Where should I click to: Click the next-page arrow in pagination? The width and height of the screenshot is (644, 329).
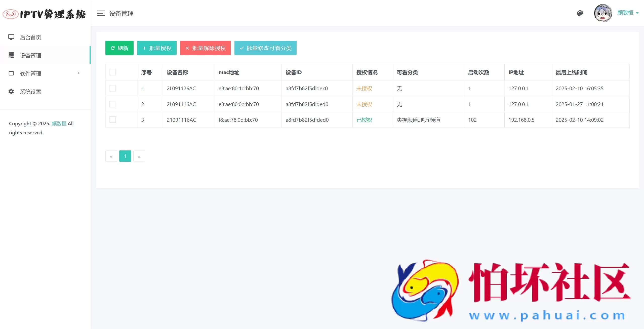pos(139,156)
